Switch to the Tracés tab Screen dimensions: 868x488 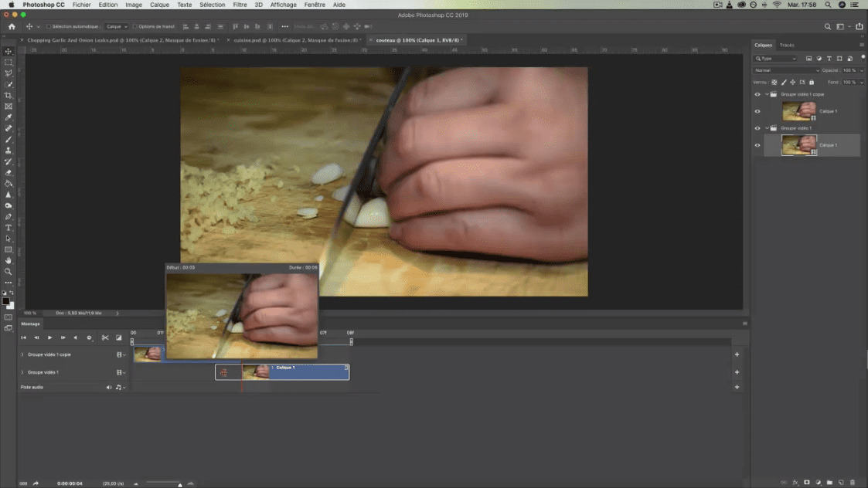(x=787, y=45)
